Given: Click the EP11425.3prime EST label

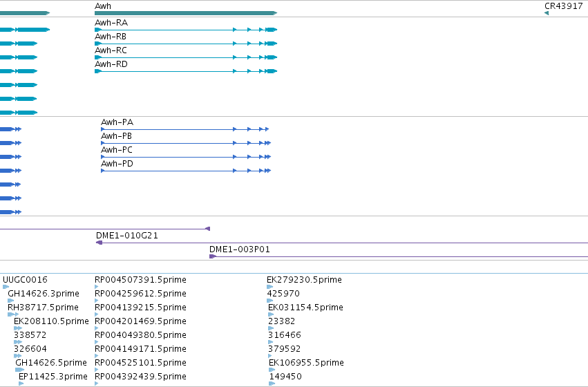Looking at the screenshot, I should point(53,377).
